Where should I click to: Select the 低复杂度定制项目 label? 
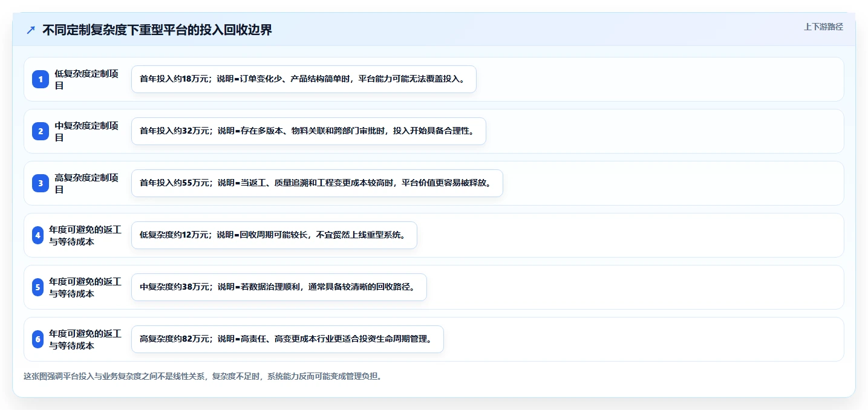(x=86, y=79)
